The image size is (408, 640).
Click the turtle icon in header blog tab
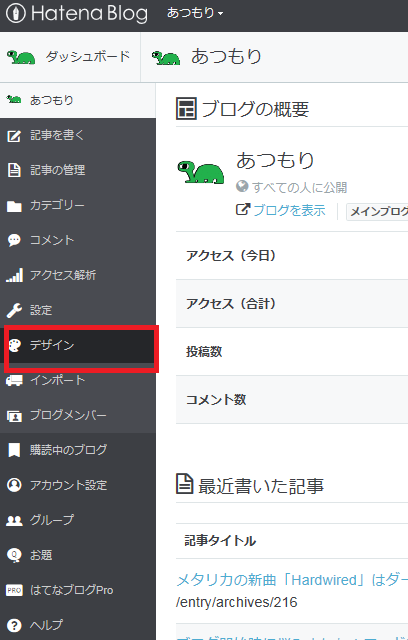tap(166, 58)
